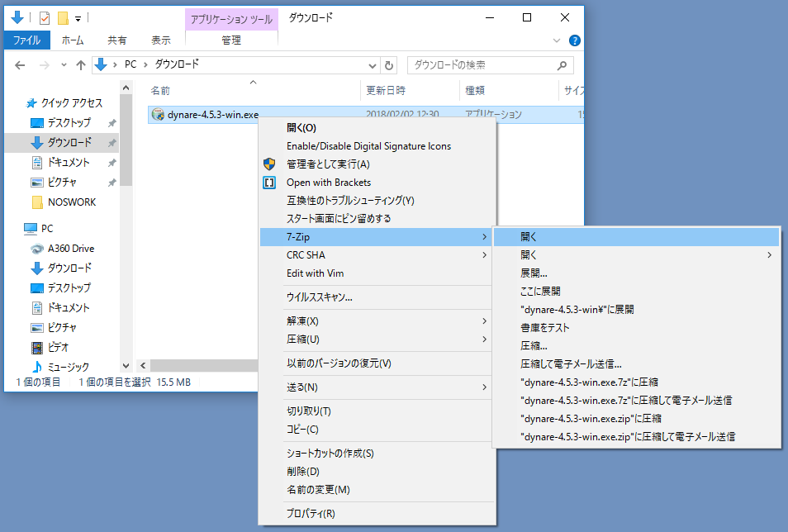
Task: Choose Enable/Disable Digital Signature Icons
Action: (x=377, y=146)
